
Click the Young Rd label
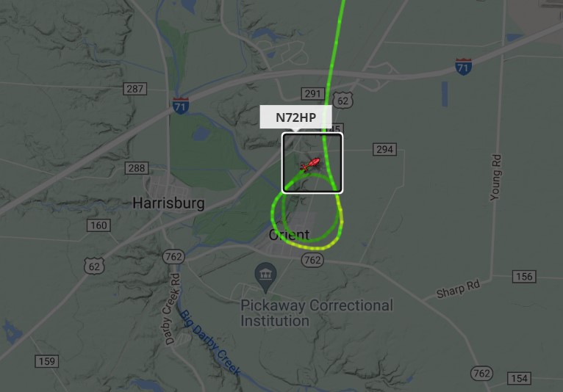[x=495, y=177]
